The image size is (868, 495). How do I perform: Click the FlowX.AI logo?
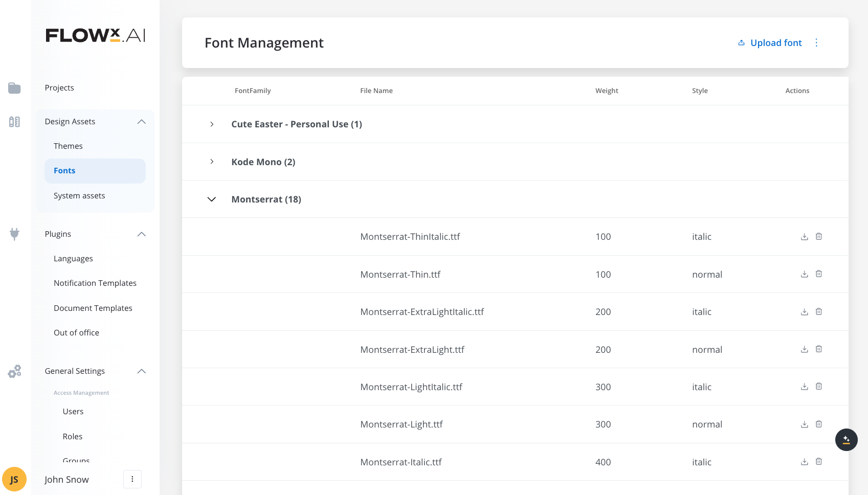(x=95, y=35)
